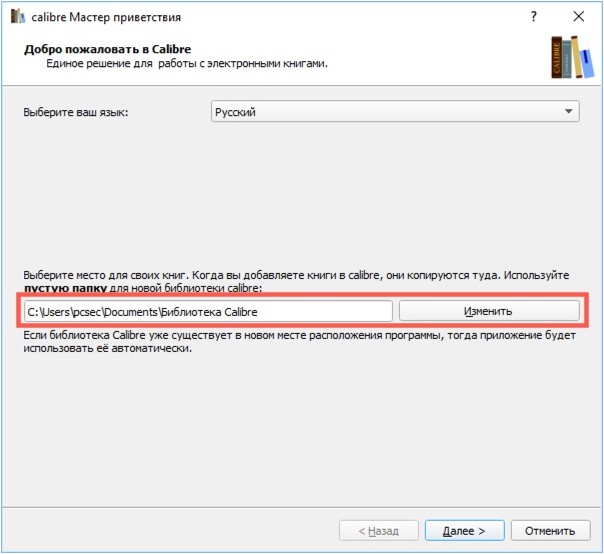This screenshot has width=604, height=554.
Task: Open help via the question mark icon
Action: [534, 17]
